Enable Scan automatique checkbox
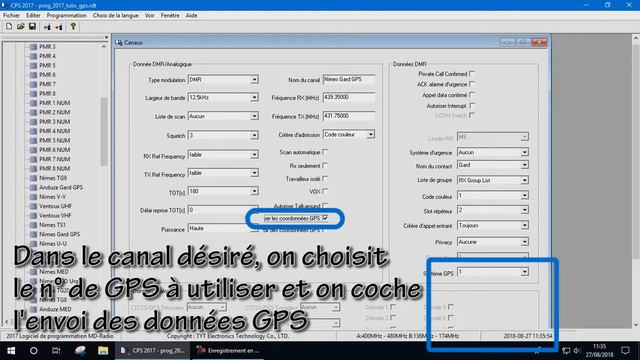This screenshot has width=640, height=360. click(325, 152)
